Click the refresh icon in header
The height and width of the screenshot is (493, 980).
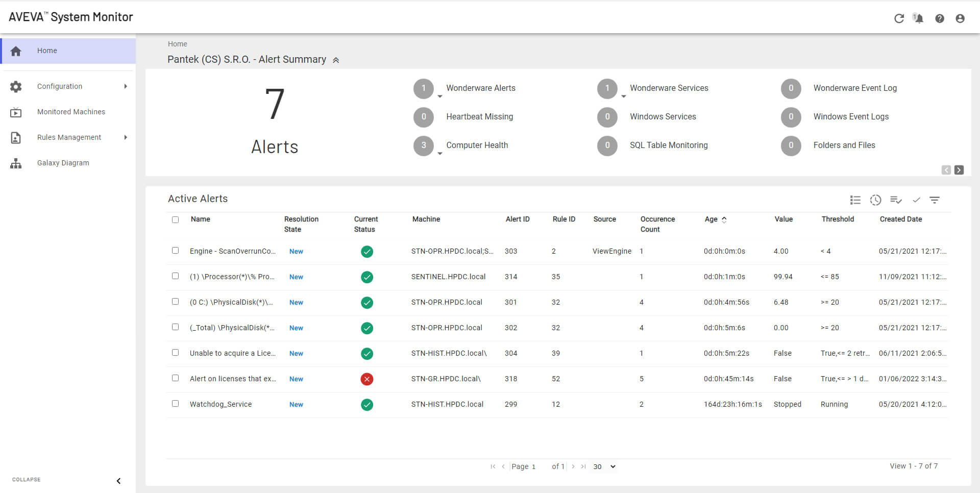[899, 18]
